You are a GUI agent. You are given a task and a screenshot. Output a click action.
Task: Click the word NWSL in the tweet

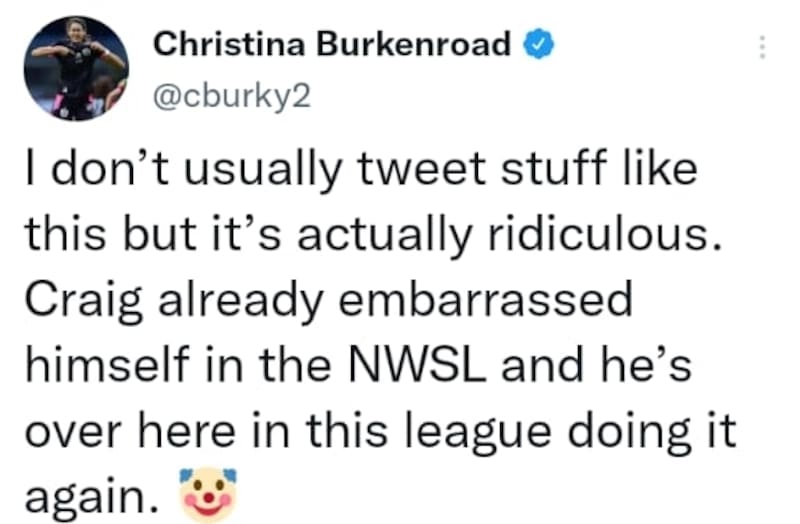(x=417, y=364)
